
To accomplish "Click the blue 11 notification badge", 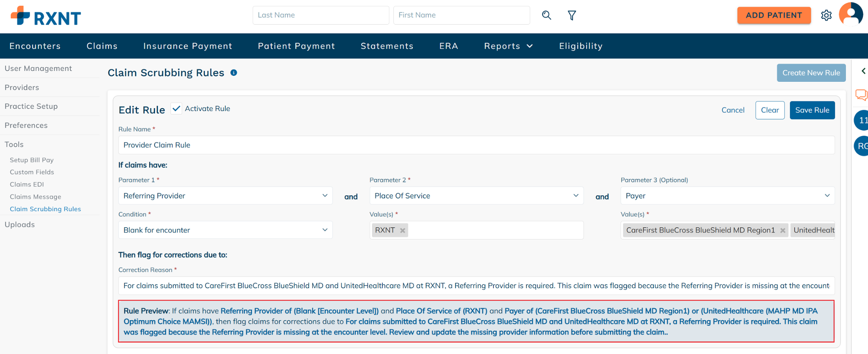I will point(861,120).
